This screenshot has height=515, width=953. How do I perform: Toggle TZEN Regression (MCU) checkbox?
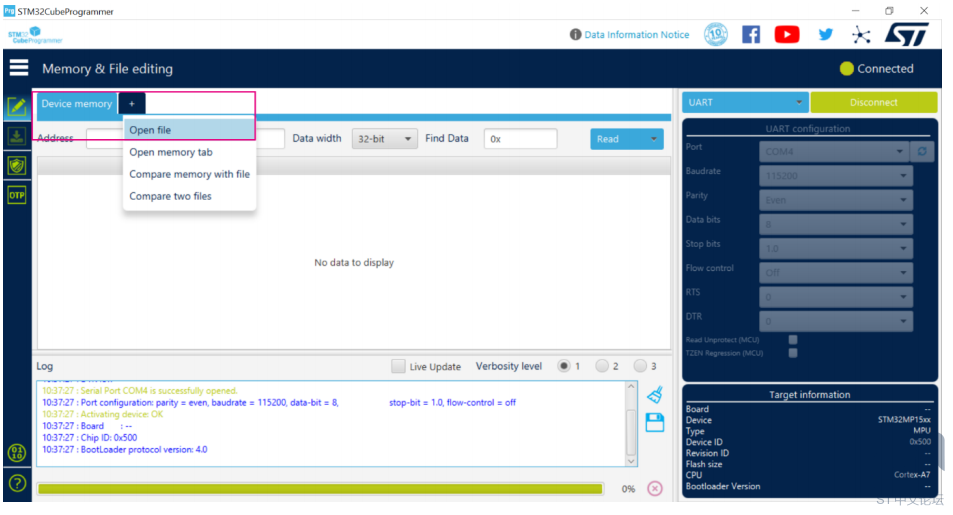point(793,353)
